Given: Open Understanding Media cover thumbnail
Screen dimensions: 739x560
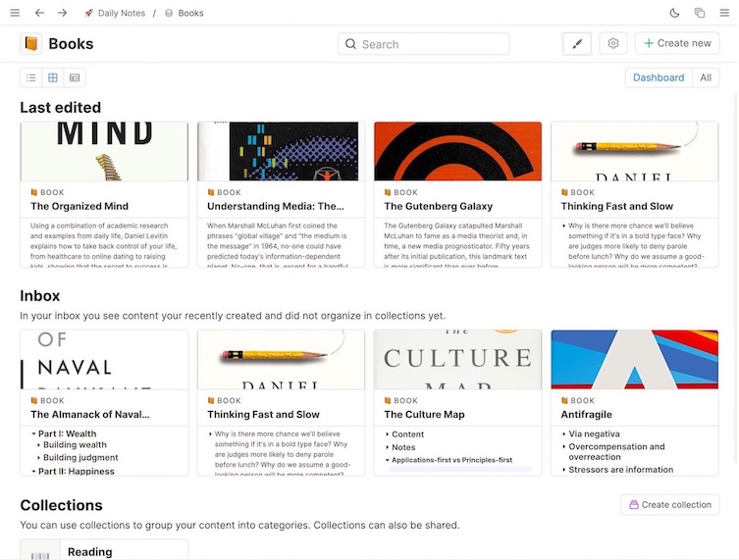Looking at the screenshot, I should click(x=281, y=151).
